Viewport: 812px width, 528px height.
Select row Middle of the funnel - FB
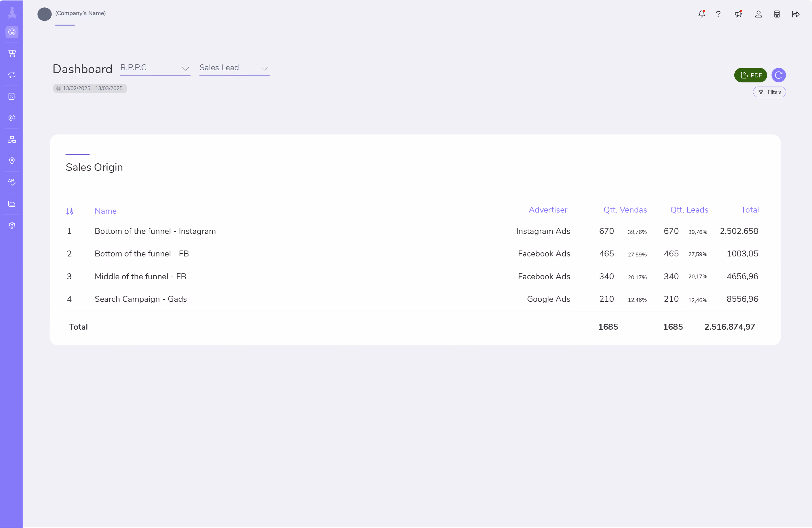pos(412,277)
